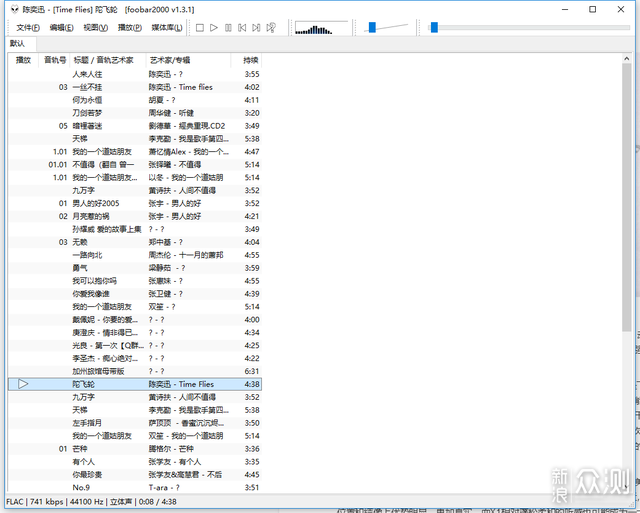Viewport: 640px width, 513px height.
Task: Click the playing indicator triangle in 陀飞轮 row
Action: tap(23, 384)
